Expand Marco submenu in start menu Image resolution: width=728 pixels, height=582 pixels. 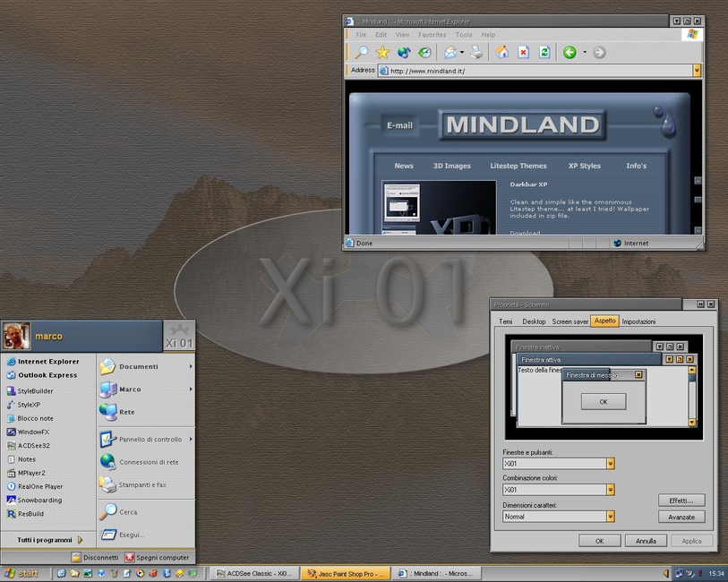click(x=146, y=389)
